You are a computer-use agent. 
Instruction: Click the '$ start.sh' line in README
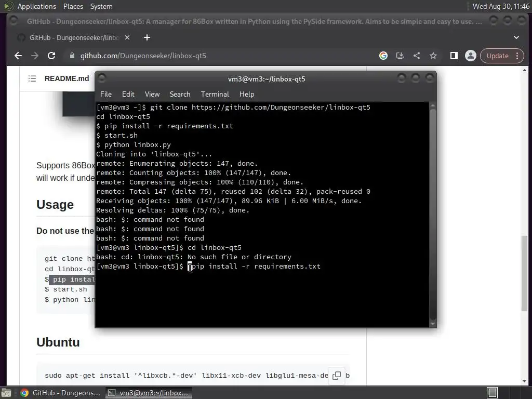(x=66, y=289)
